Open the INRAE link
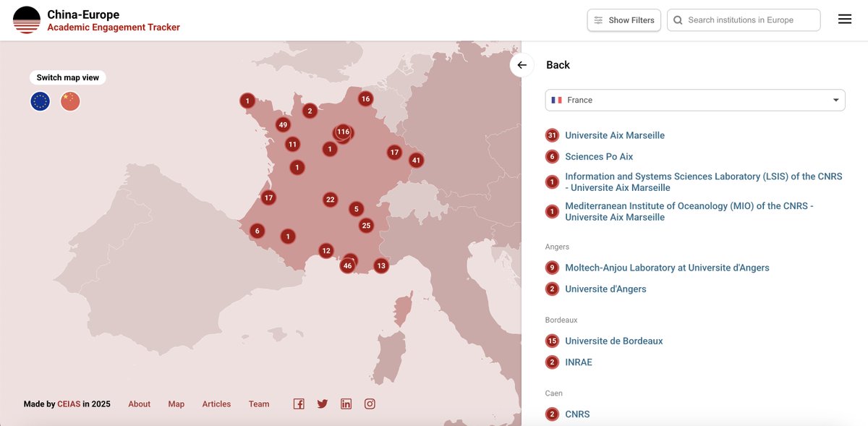This screenshot has height=426, width=868. [x=579, y=362]
